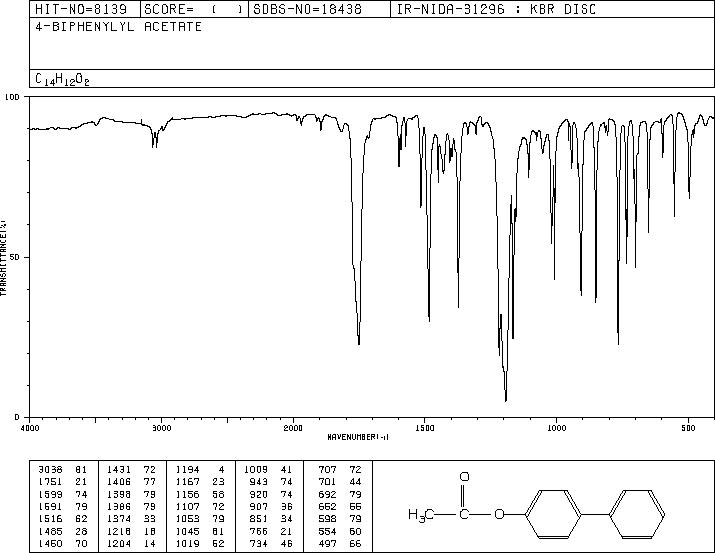Viewport: 715px width, 553px height.
Task: Click the 1599 peak table entry
Action: [x=62, y=494]
